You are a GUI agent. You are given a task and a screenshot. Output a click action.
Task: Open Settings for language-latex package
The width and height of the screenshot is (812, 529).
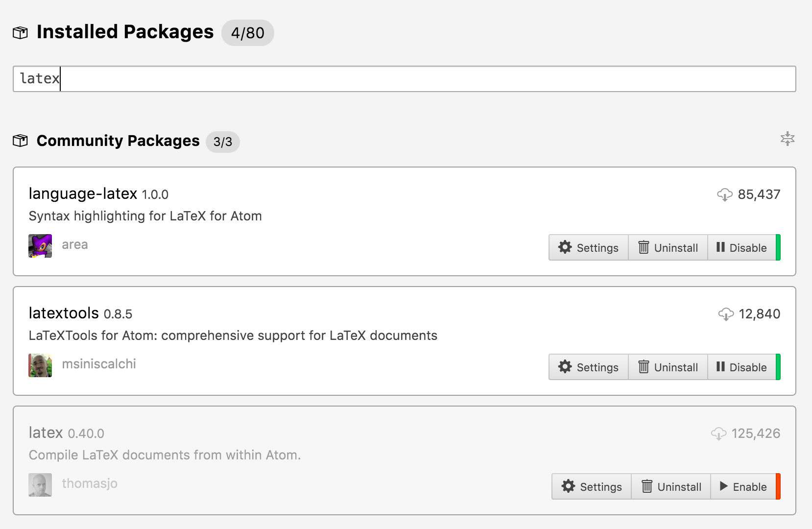589,248
